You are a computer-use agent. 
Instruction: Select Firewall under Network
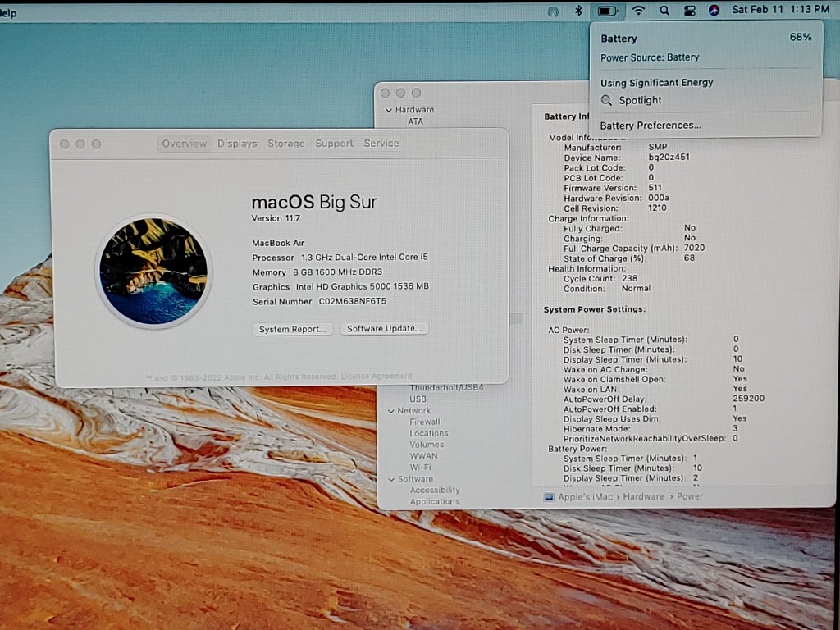point(424,422)
